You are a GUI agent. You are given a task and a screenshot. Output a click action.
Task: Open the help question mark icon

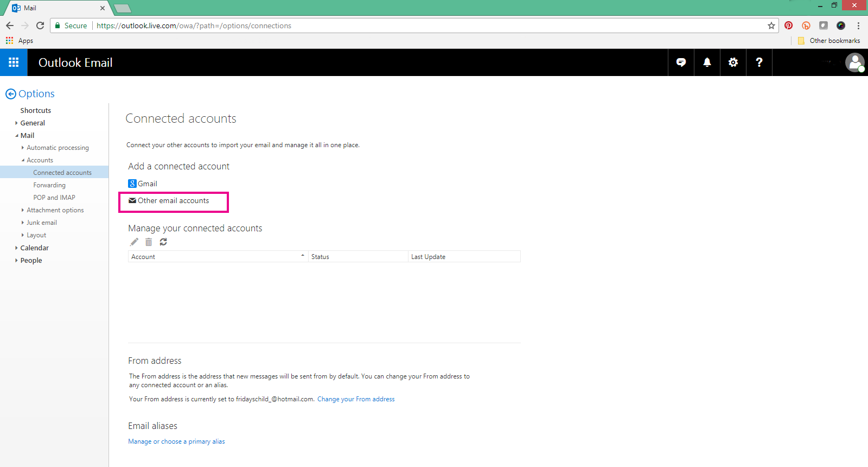[x=759, y=62]
